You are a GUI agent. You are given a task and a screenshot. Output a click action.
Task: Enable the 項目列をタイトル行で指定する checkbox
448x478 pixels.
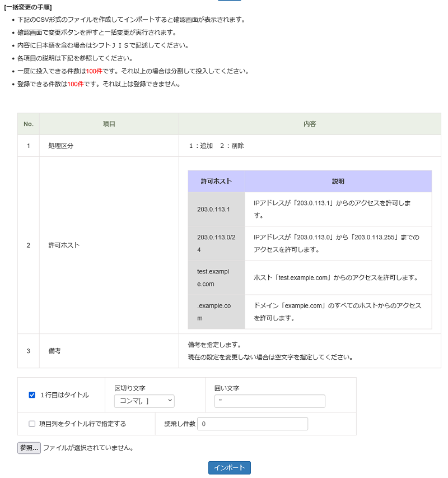[x=32, y=423]
